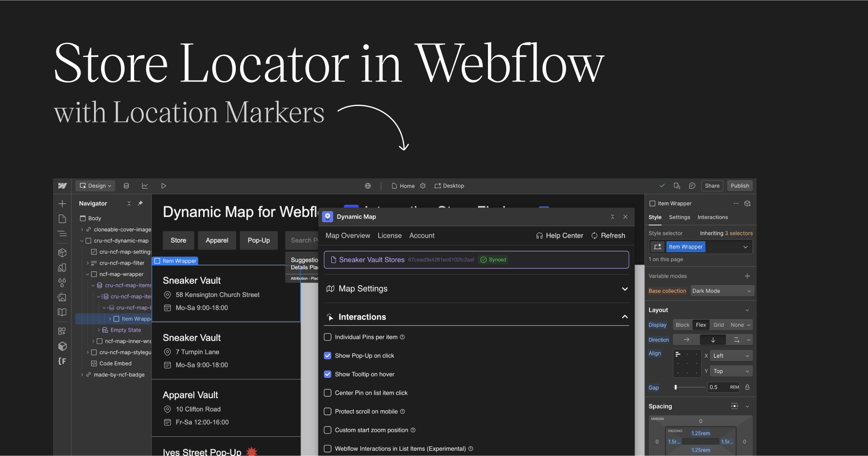Click the create component icon beside Item Wrapper
Viewport: 868px width, 456px height.
coord(747,203)
